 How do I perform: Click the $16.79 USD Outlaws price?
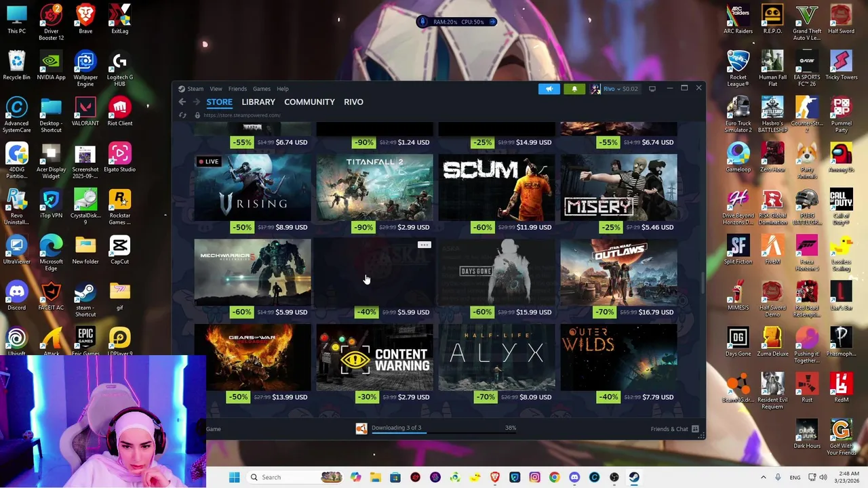(656, 312)
